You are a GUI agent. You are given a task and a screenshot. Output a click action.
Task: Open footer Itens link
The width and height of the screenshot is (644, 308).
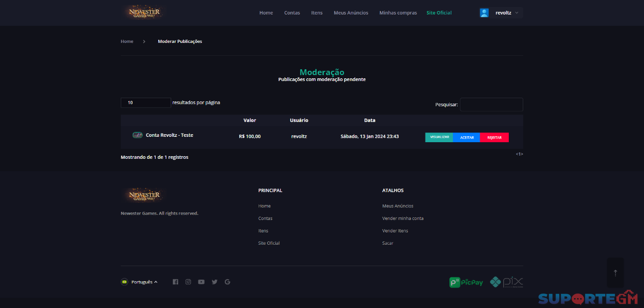[x=263, y=231]
